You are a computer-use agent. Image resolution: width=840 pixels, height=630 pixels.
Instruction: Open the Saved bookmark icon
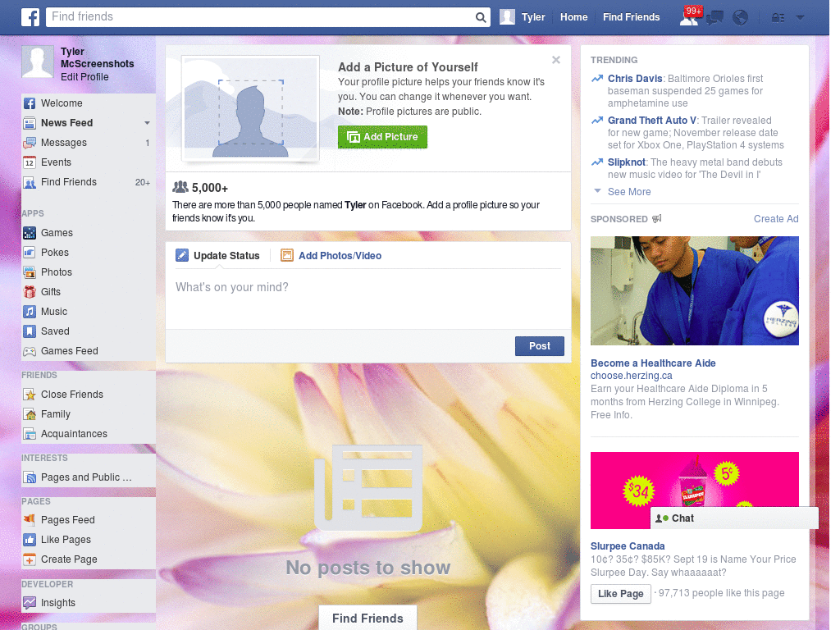30,331
